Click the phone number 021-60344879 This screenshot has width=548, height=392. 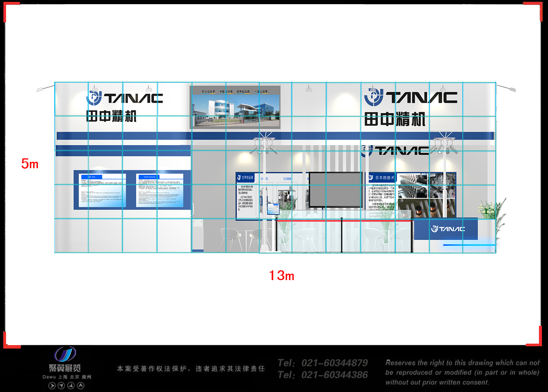click(335, 363)
